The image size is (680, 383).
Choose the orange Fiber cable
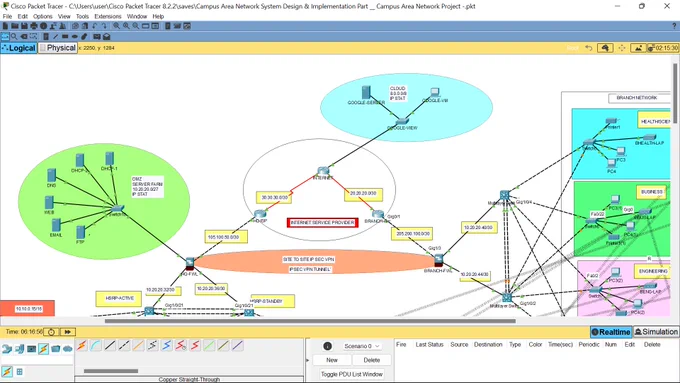[x=138, y=345]
